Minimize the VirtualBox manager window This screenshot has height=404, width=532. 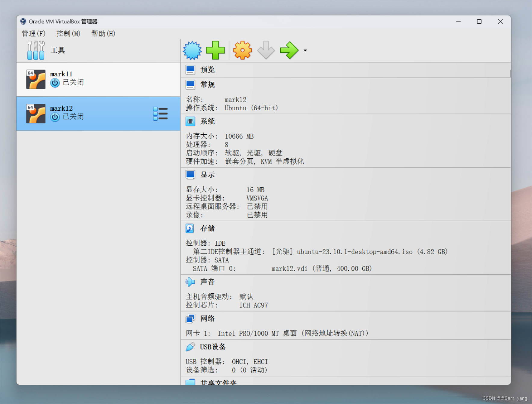(458, 22)
